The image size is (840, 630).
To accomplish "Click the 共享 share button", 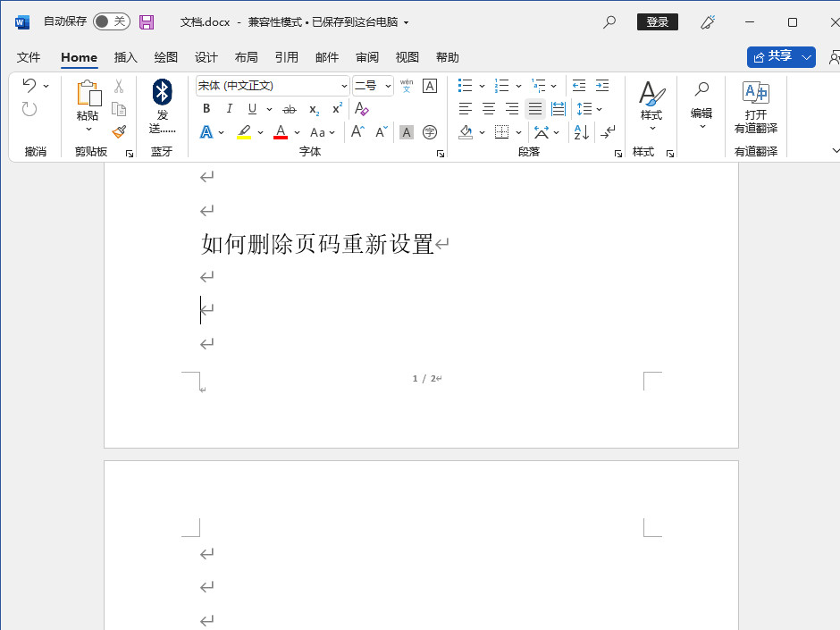I will click(774, 56).
